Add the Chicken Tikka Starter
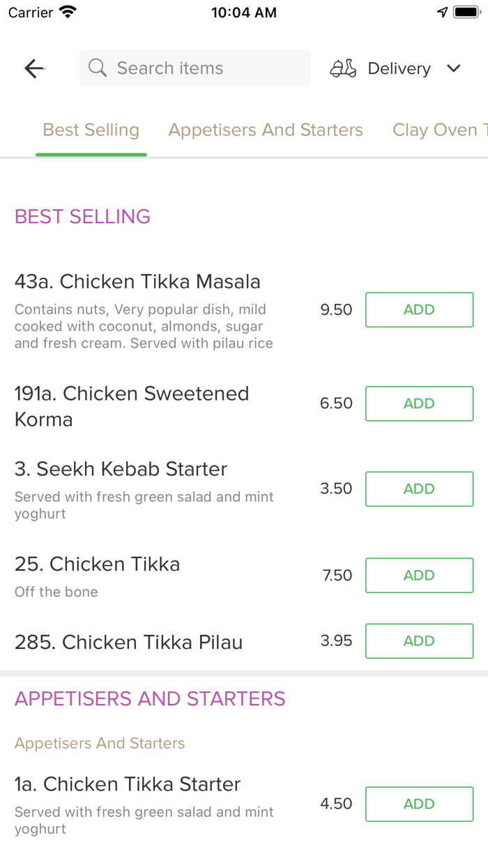Viewport: 488px width, 868px height. (419, 804)
